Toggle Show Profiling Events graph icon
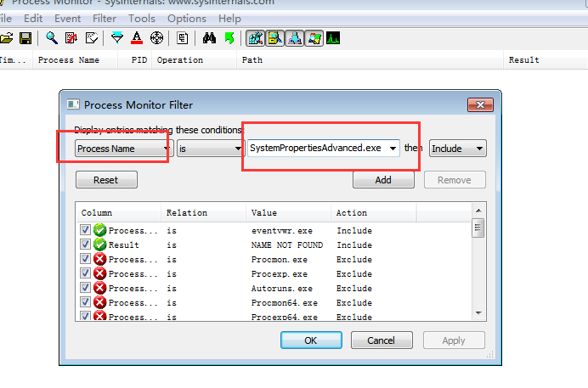This screenshot has width=588, height=388. 333,38
